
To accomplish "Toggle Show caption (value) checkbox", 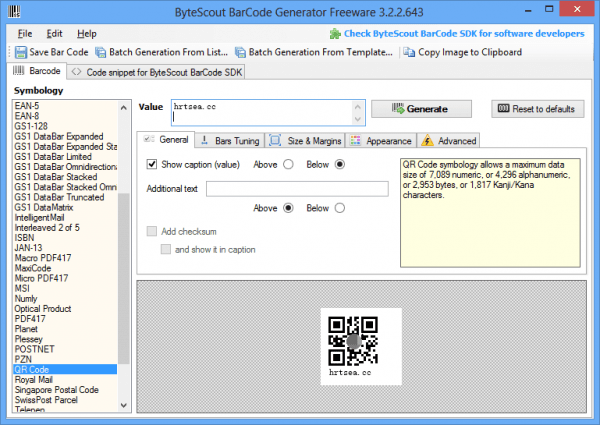I will (152, 164).
